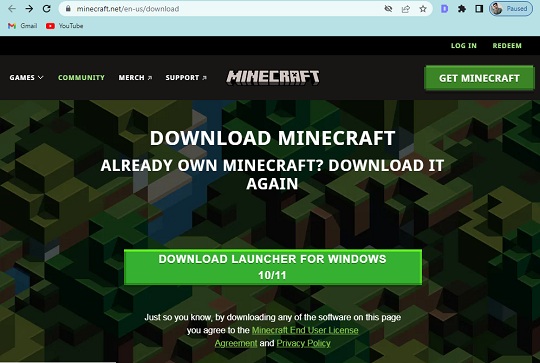View site info via the padlock icon

coord(68,9)
